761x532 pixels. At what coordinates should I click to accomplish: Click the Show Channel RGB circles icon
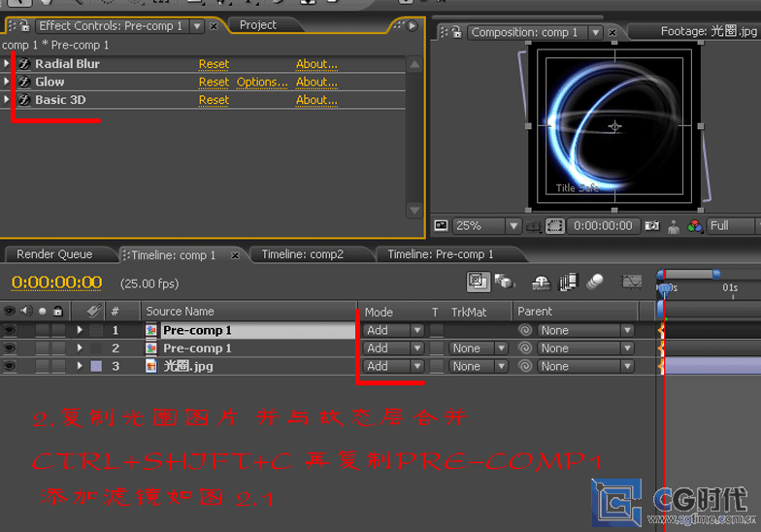click(695, 225)
